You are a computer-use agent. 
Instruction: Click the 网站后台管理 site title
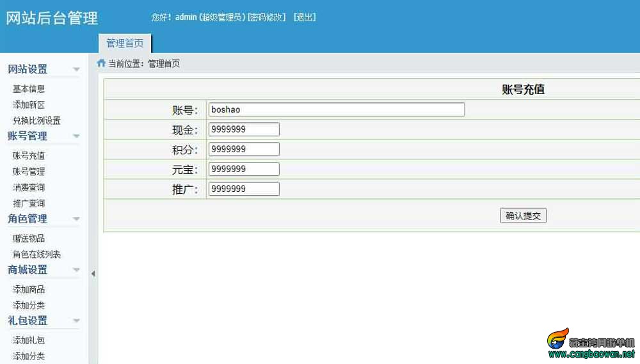pyautogui.click(x=52, y=18)
